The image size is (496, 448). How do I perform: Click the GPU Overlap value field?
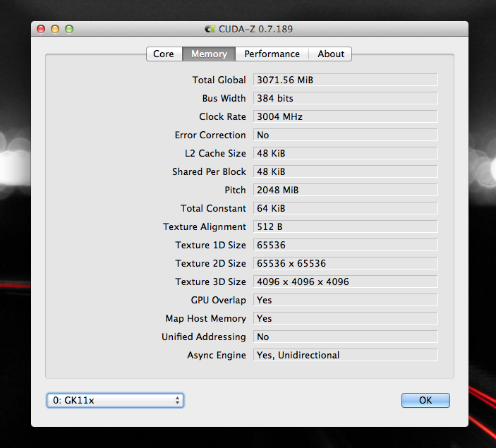click(346, 300)
